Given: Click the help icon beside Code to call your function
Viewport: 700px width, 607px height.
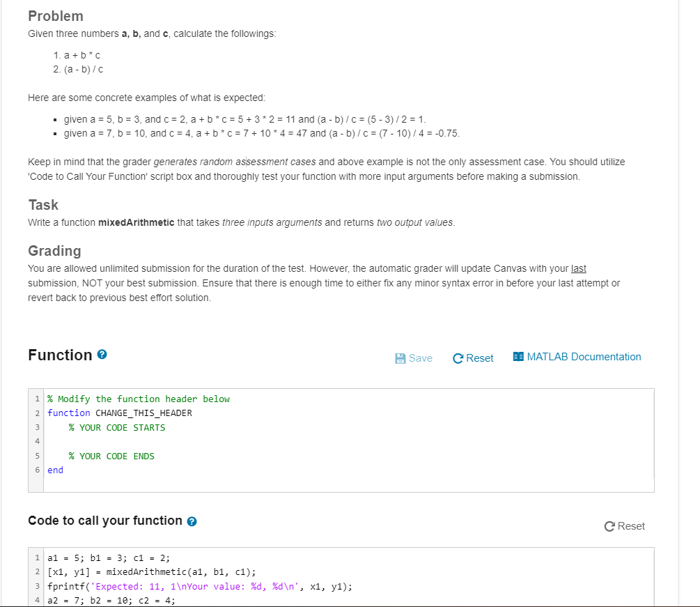Looking at the screenshot, I should (192, 520).
